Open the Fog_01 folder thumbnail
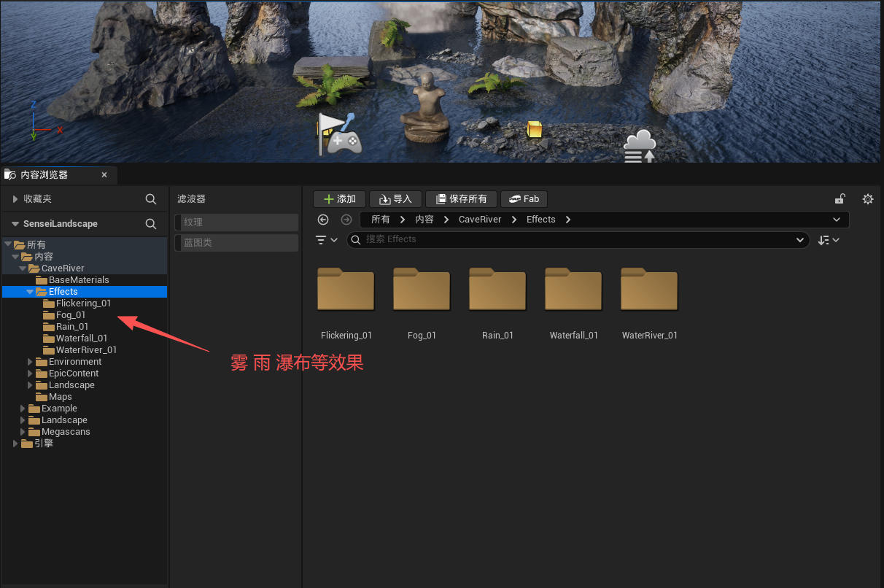 (x=422, y=289)
